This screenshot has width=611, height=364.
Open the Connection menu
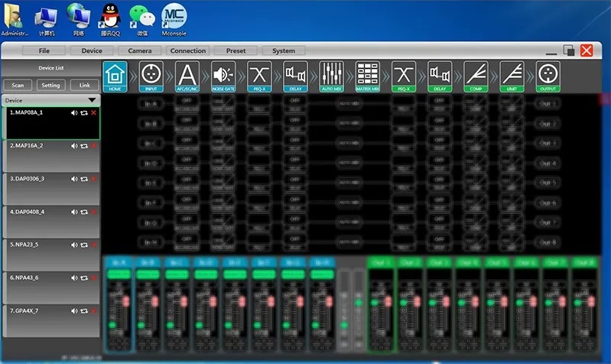[x=188, y=51]
